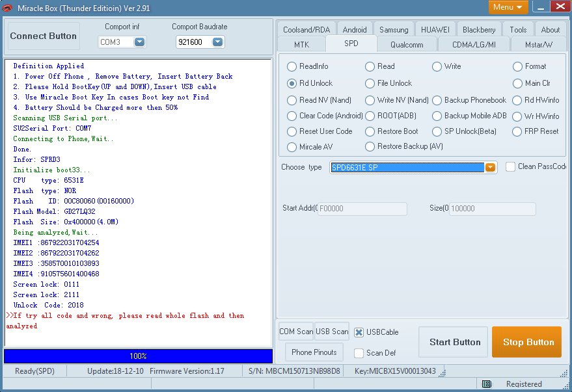Click the COM Scan button
The width and height of the screenshot is (572, 392).
(296, 332)
